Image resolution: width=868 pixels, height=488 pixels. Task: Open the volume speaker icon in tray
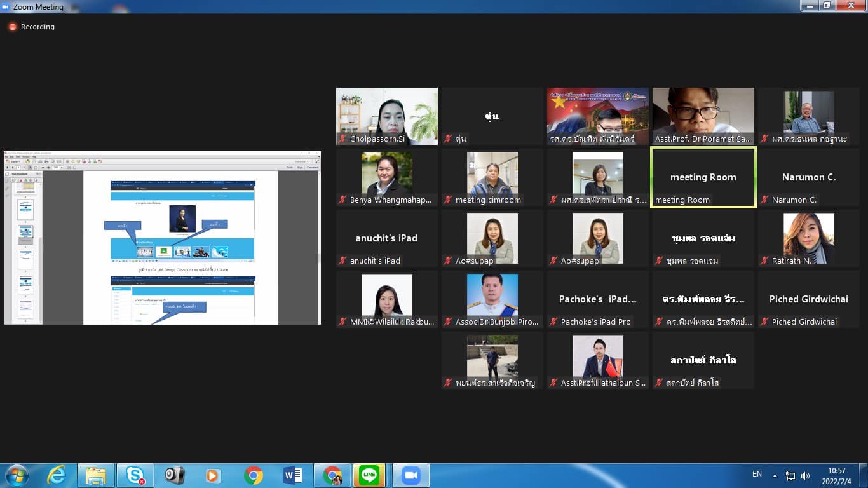tap(806, 475)
